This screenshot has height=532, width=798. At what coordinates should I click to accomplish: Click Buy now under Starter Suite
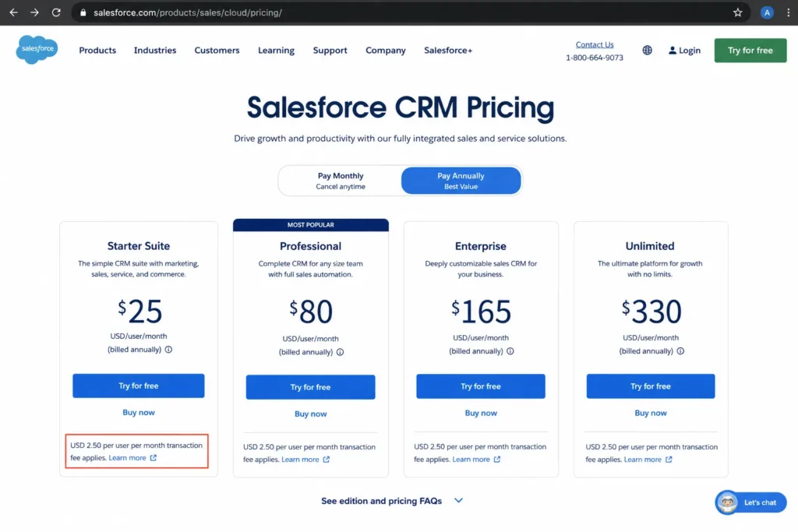139,413
